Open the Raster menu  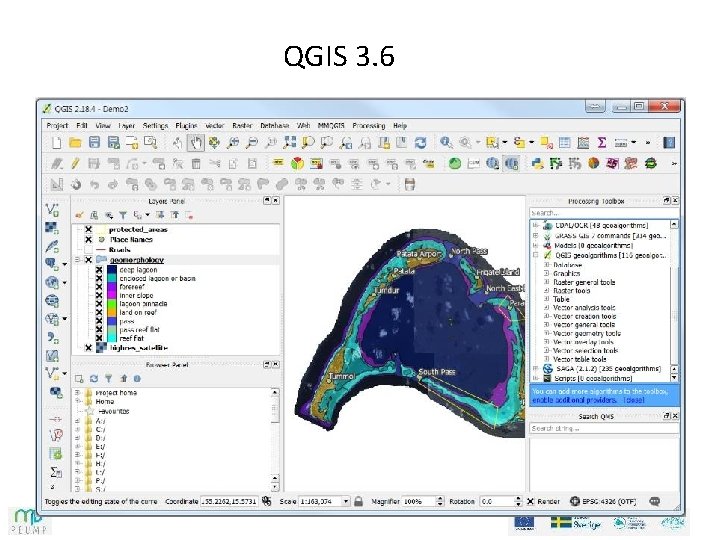242,125
